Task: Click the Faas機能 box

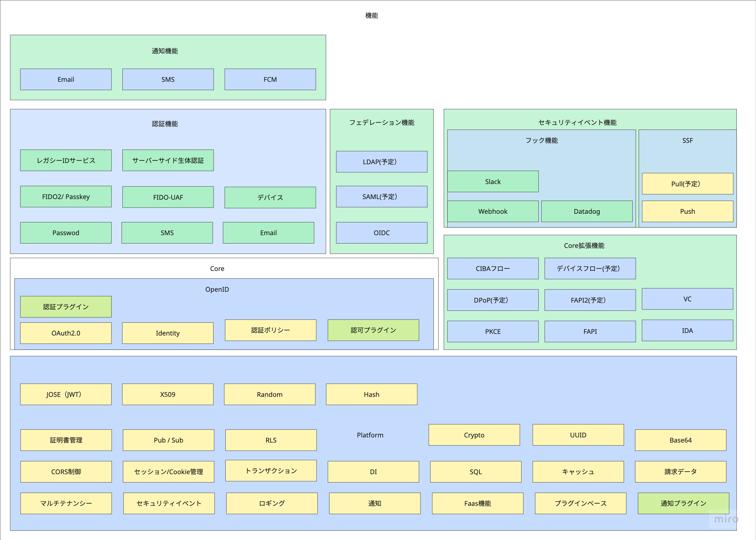Action: (x=478, y=503)
